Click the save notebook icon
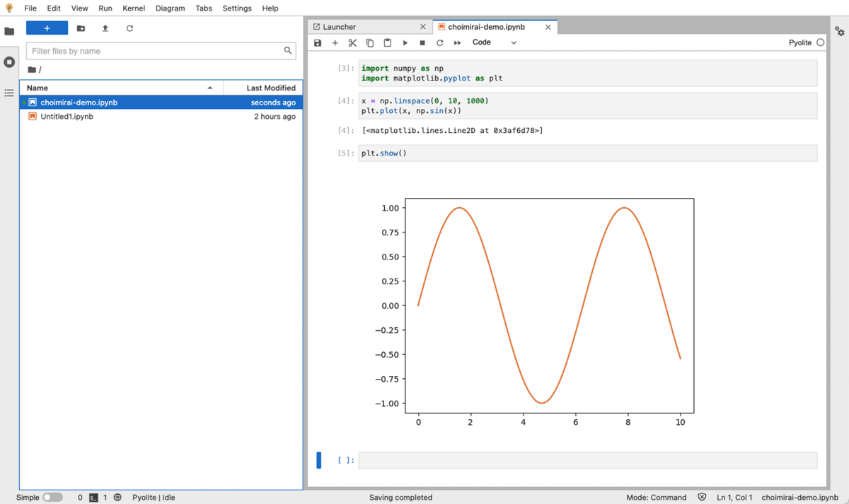This screenshot has height=504, width=849. point(318,43)
